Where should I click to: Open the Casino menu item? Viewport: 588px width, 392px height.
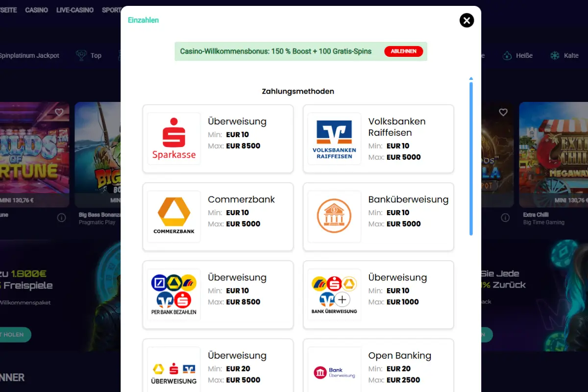36,10
